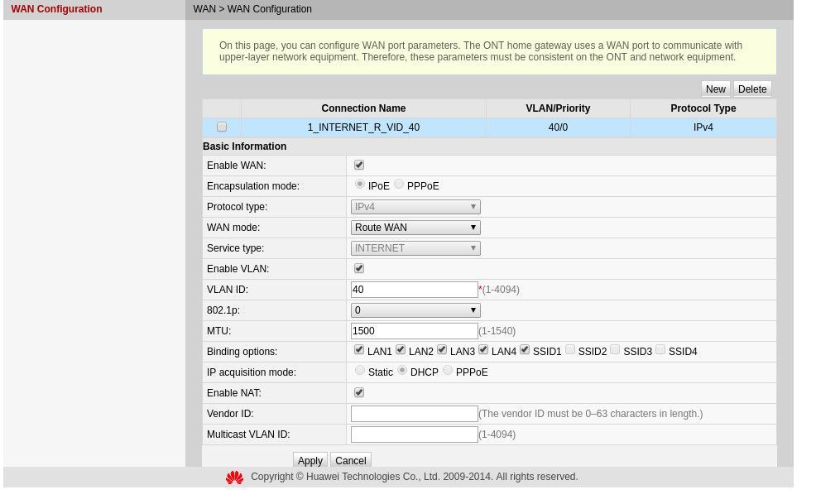Uncheck the Enable VLAN checkbox

point(359,268)
